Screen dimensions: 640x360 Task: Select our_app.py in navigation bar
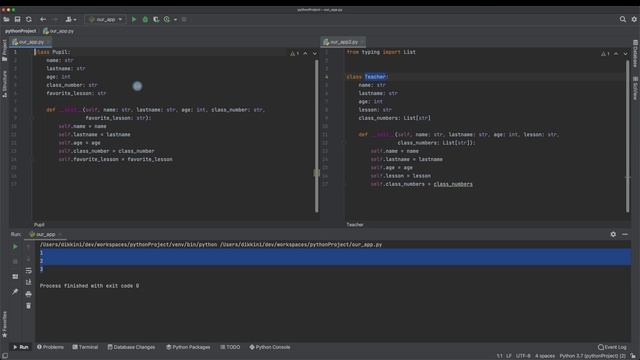tap(58, 31)
